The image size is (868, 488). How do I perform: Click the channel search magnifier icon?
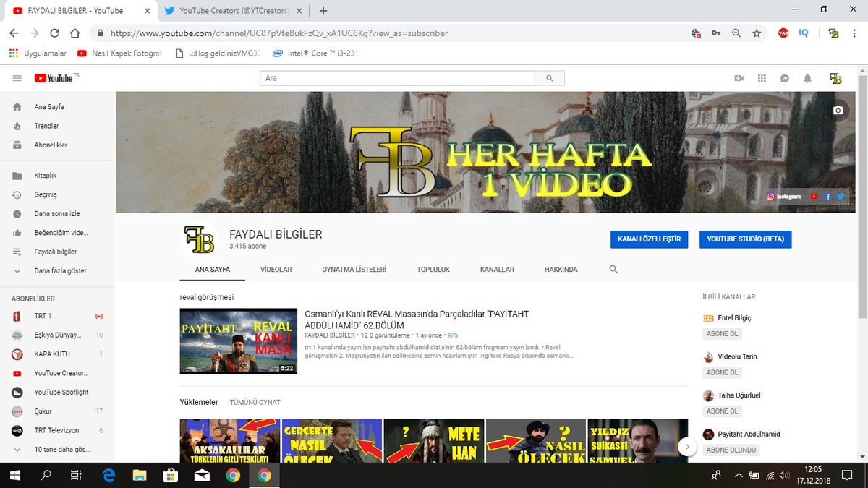613,269
